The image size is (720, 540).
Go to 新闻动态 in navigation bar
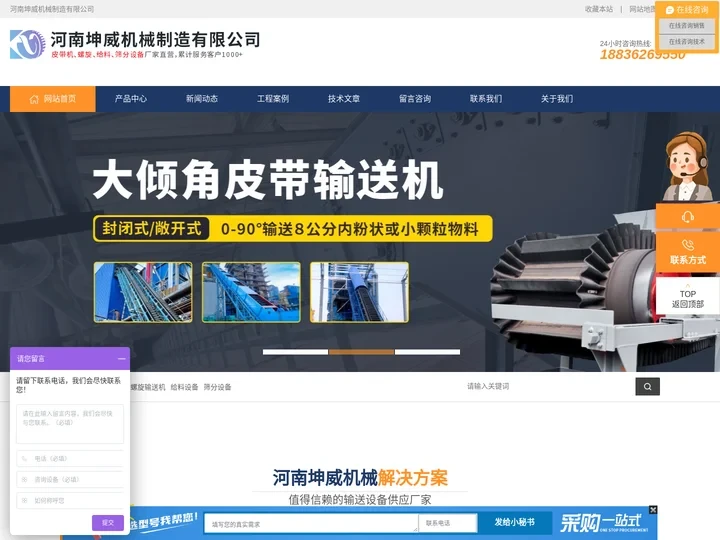[x=202, y=99]
